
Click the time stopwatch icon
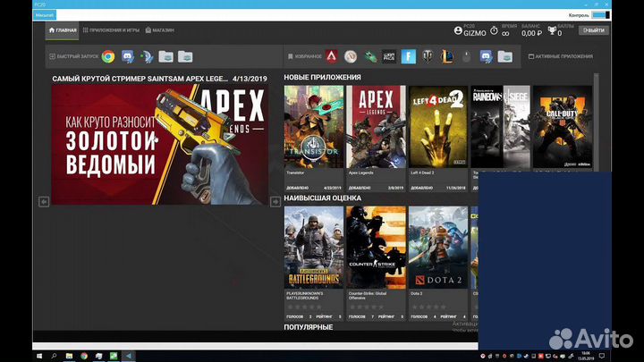click(x=494, y=30)
